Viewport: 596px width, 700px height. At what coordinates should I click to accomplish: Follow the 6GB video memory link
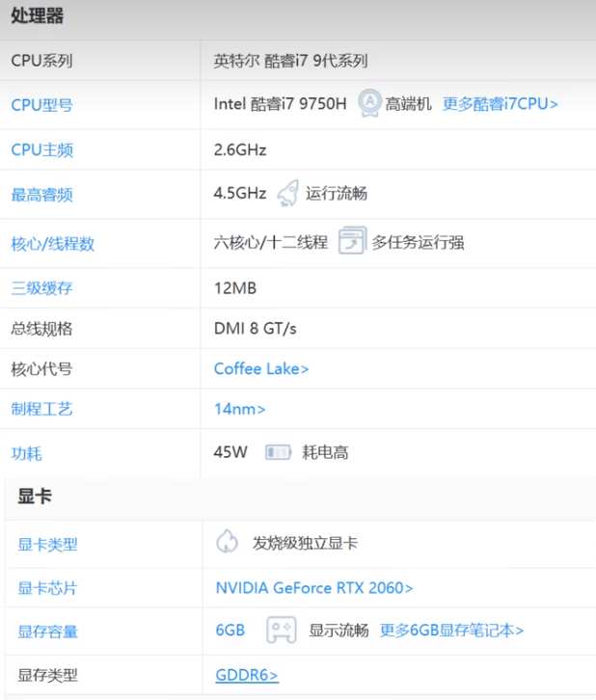(x=230, y=631)
